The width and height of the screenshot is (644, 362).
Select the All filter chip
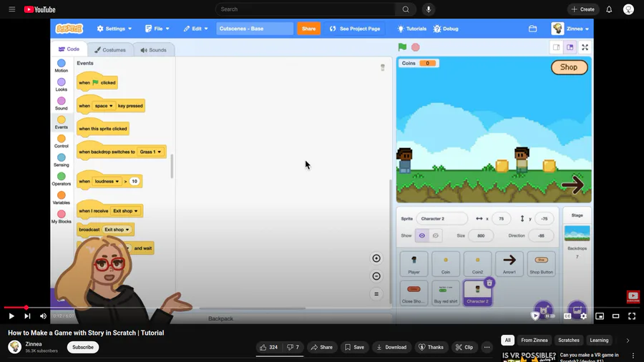click(507, 341)
